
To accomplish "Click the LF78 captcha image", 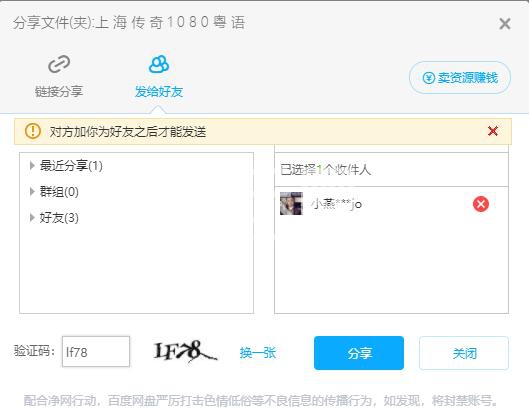I will 186,351.
